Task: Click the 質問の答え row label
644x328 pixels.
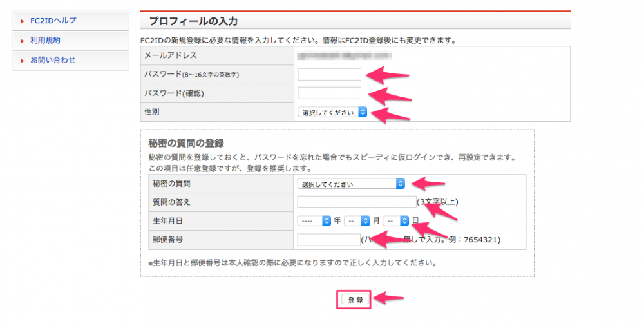Action: pos(171,202)
